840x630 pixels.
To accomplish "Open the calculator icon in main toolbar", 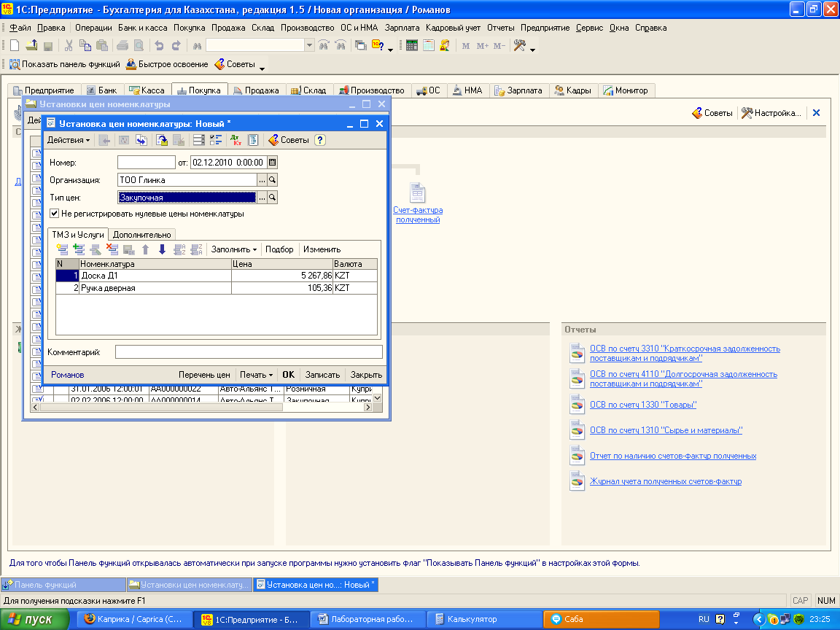I will click(x=411, y=45).
